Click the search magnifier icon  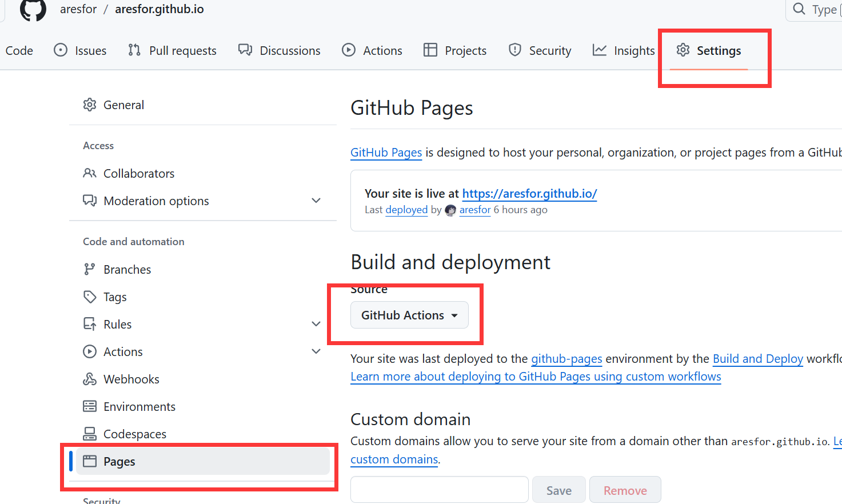click(x=799, y=9)
